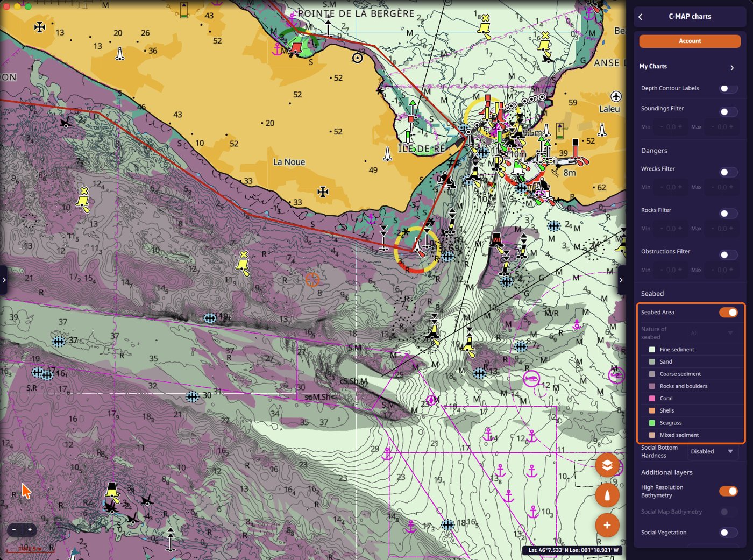Click the cross symbol left of sounding 13
The height and width of the screenshot is (560, 753).
point(40,27)
